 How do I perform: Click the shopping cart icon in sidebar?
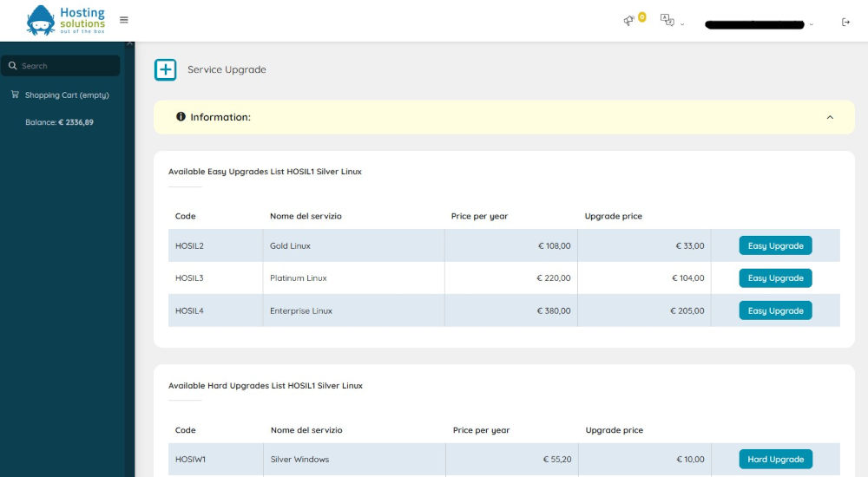click(15, 95)
